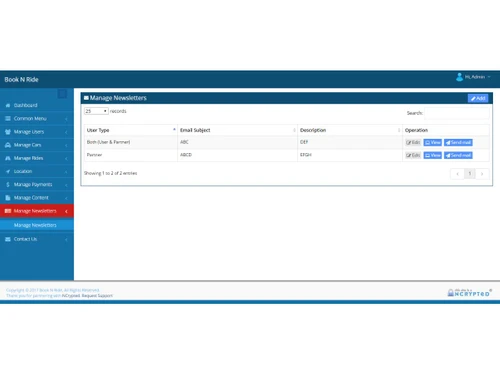Image resolution: width=500 pixels, height=375 pixels.
Task: Go to next page arrow
Action: pyautogui.click(x=482, y=174)
